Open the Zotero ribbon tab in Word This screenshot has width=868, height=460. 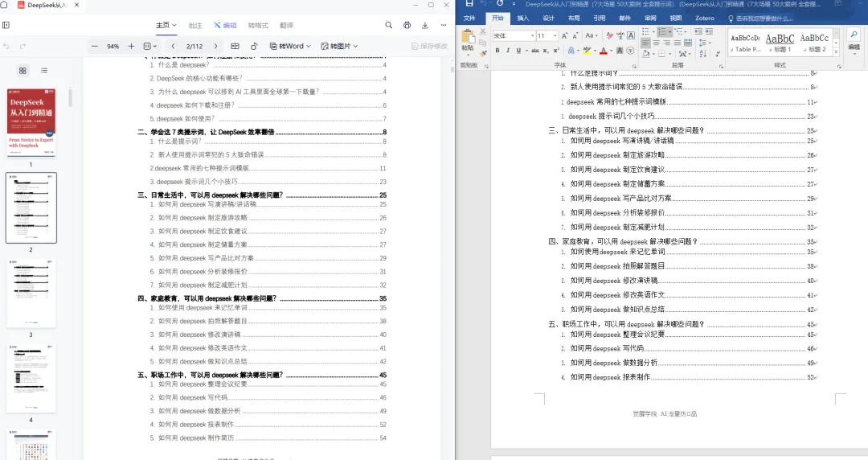(x=705, y=18)
